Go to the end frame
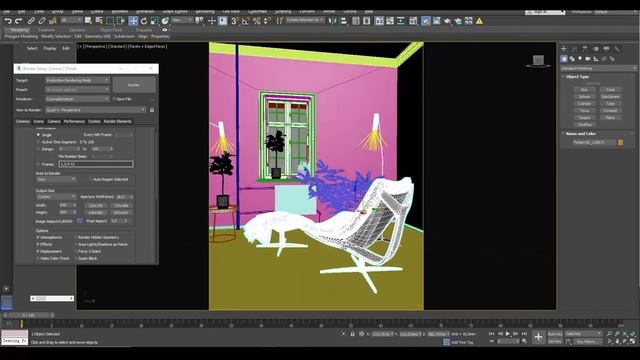This screenshot has width=640, height=360. pyautogui.click(x=524, y=334)
